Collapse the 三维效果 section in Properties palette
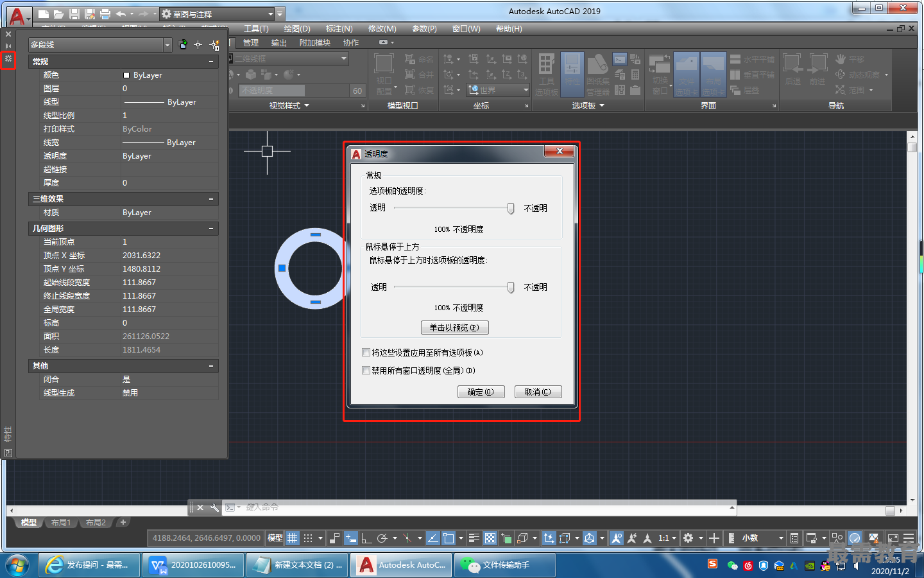The image size is (924, 578). click(x=211, y=199)
